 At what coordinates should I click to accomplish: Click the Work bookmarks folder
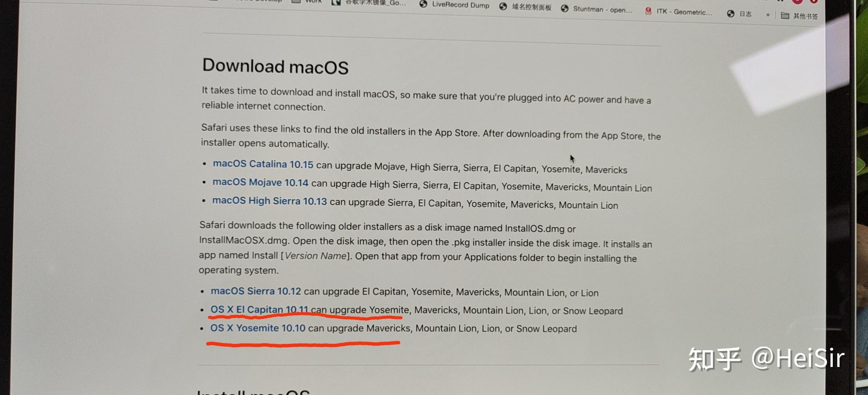coord(307,1)
